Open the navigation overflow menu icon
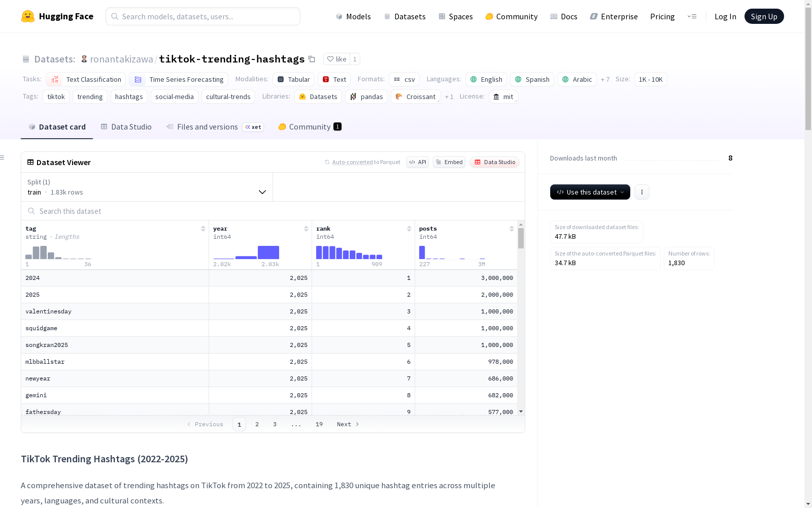The width and height of the screenshot is (812, 508). tap(692, 16)
